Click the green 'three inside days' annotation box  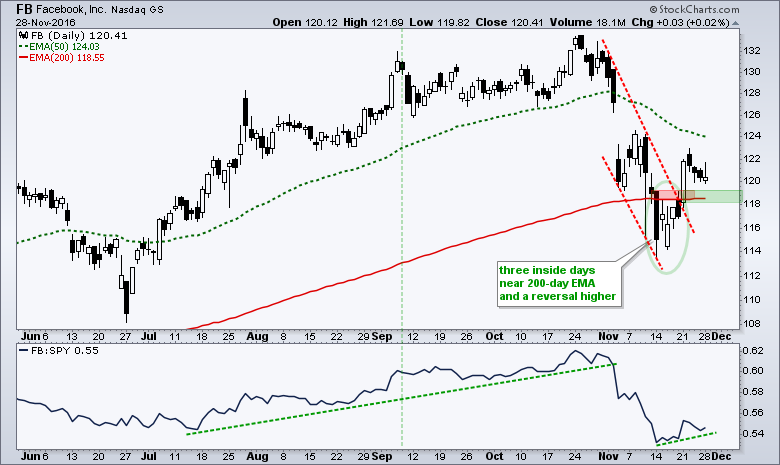coord(559,283)
